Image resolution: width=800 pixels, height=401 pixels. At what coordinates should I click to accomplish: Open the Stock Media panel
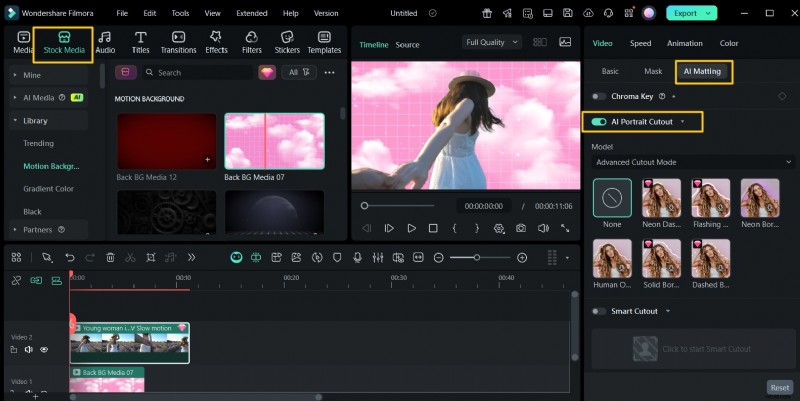[63, 42]
